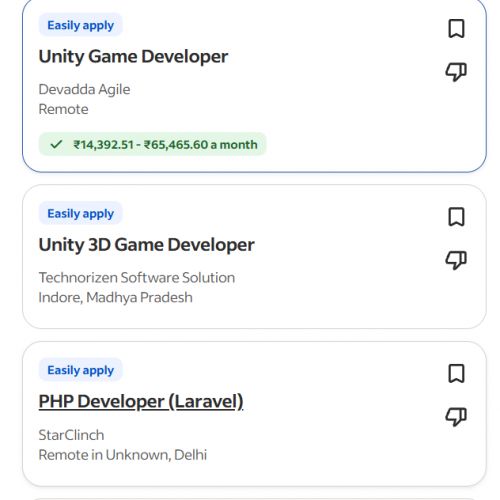Save the Unity 3D Game Developer job
The width and height of the screenshot is (500, 500).
(456, 217)
